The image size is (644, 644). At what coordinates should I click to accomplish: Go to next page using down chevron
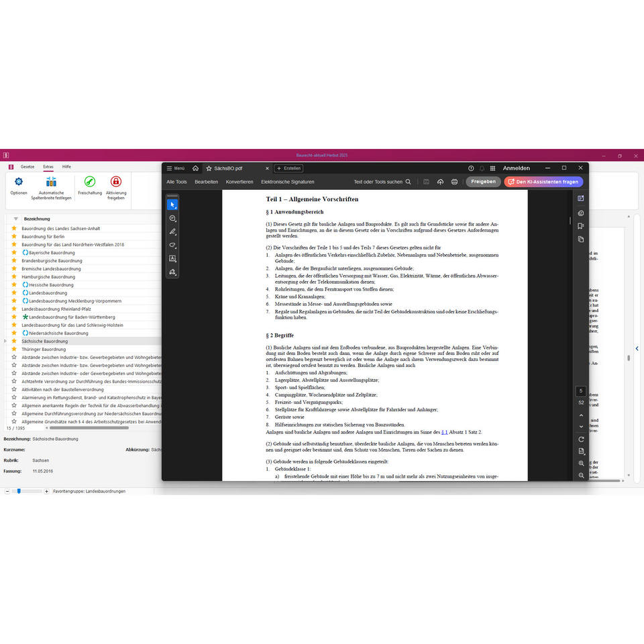(581, 427)
